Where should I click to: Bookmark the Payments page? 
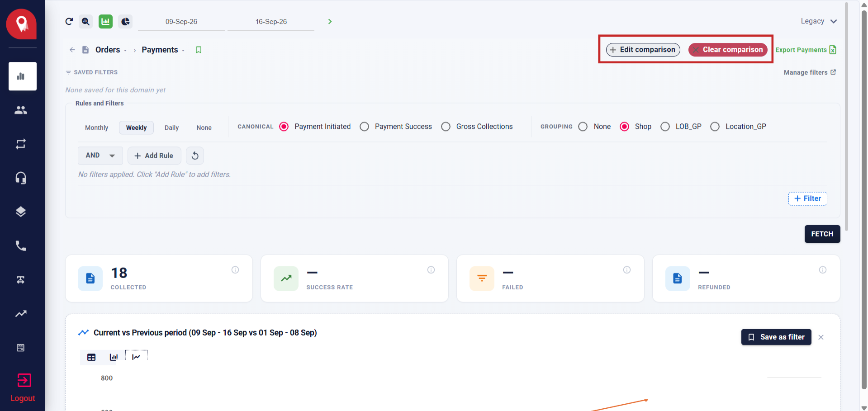click(199, 50)
